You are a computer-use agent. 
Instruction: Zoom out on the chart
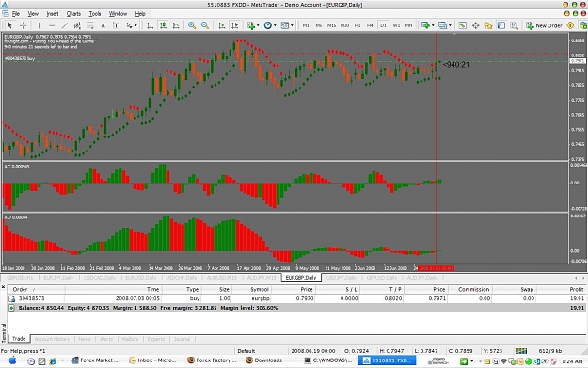coord(205,25)
